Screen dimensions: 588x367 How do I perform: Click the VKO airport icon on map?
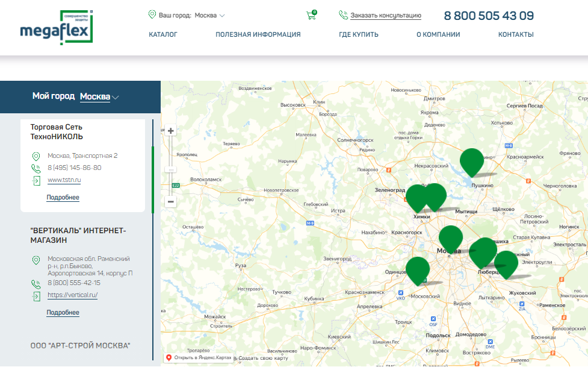[400, 293]
